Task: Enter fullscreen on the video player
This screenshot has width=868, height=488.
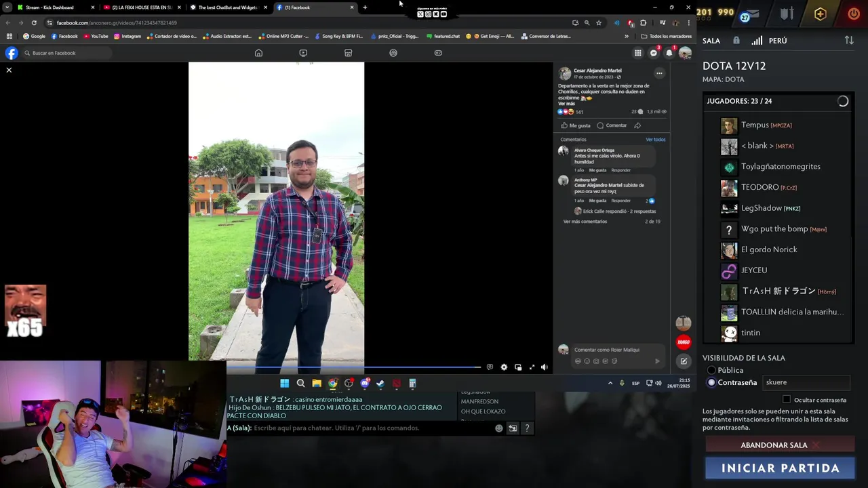Action: point(532,367)
